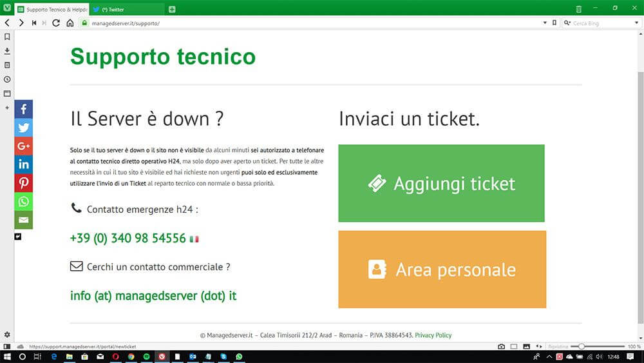The height and width of the screenshot is (363, 644).
Task: Click the Cerchi un contatto commerciale text
Action: click(x=158, y=267)
